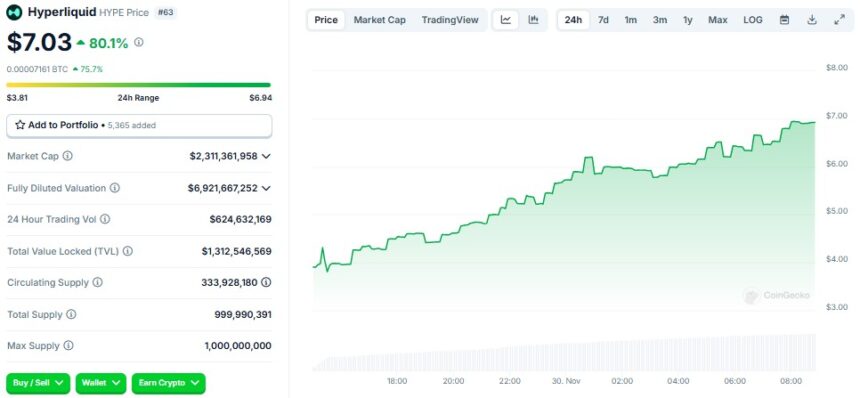Open the calendar date range picker

tap(785, 20)
